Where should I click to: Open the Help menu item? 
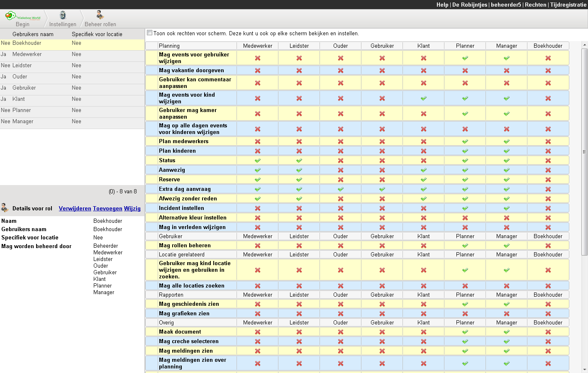[442, 5]
